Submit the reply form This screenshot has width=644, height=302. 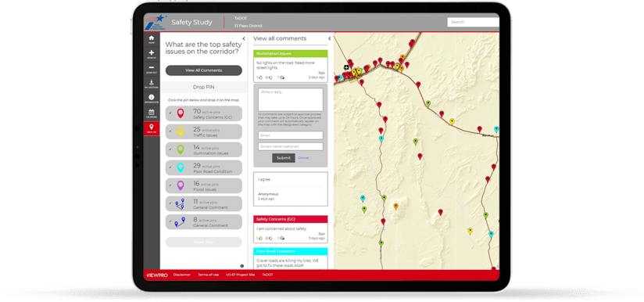tap(284, 158)
